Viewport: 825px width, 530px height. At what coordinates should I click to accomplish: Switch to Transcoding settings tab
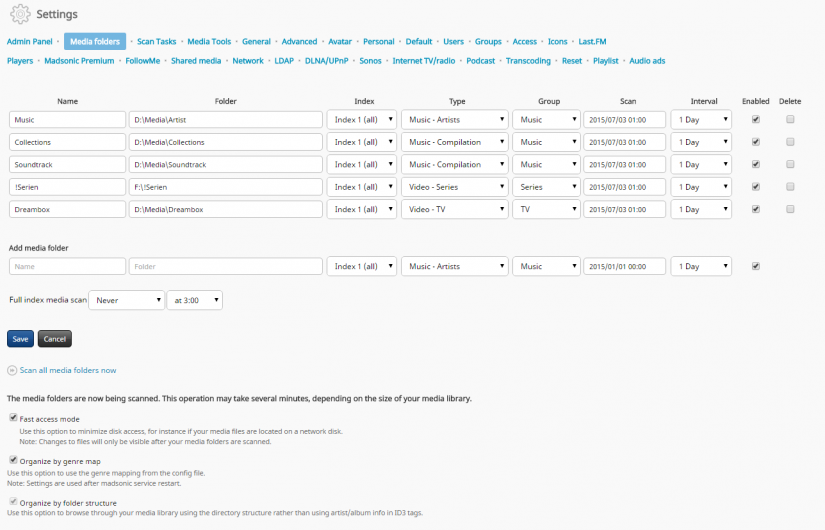tap(528, 61)
